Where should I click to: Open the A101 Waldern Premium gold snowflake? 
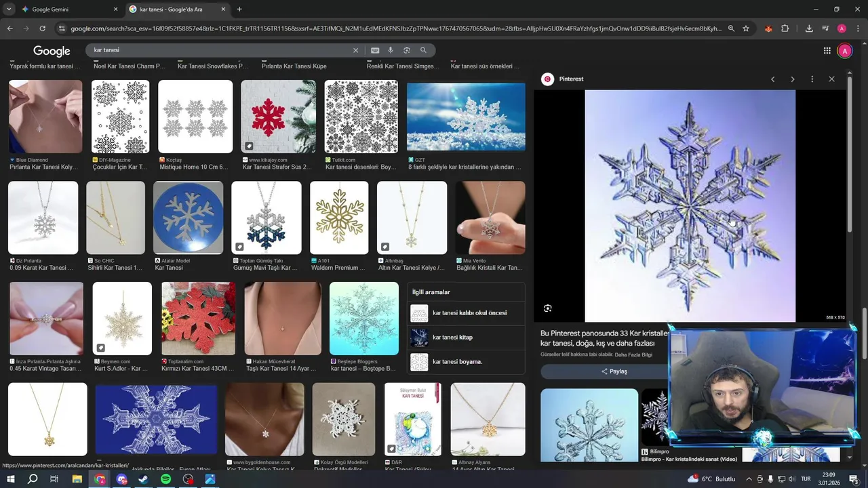click(339, 218)
